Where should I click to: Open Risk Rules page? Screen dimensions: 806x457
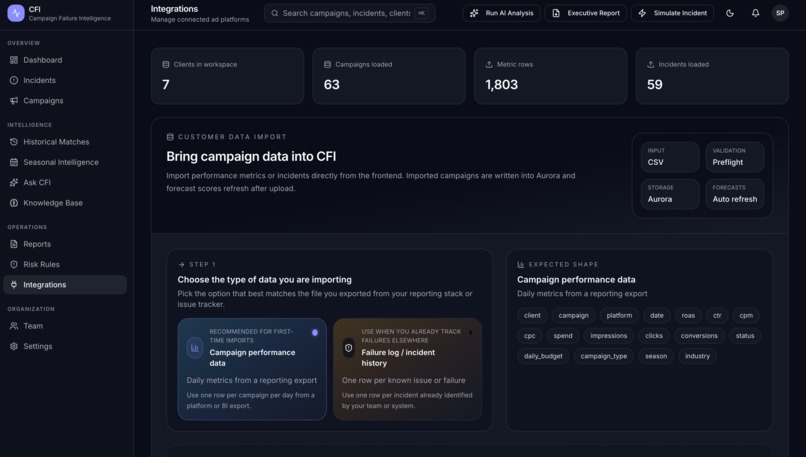coord(65,264)
